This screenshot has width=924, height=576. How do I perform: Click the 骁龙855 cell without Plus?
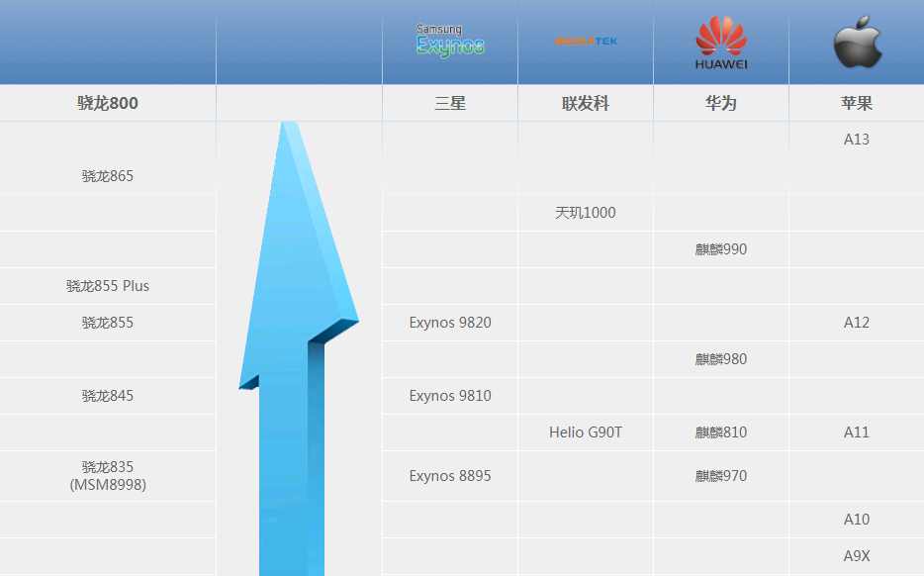[108, 323]
